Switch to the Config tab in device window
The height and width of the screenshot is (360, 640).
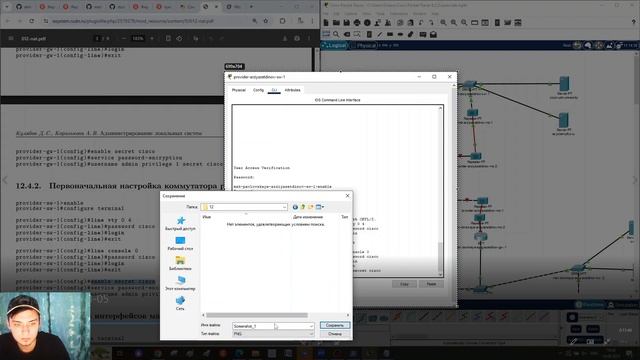pyautogui.click(x=258, y=90)
